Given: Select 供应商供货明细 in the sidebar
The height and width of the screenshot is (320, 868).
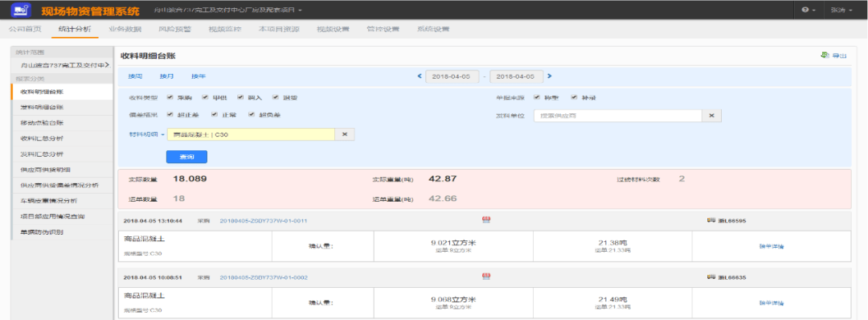Looking at the screenshot, I should tap(62, 170).
